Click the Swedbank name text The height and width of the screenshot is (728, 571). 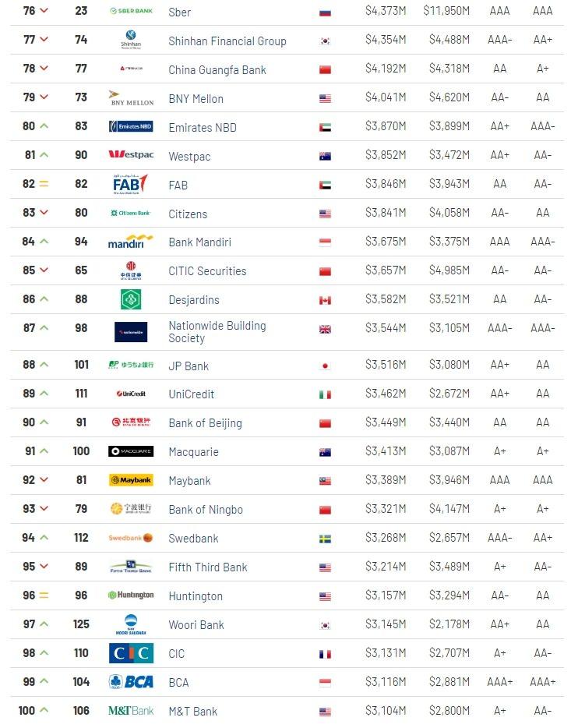(193, 538)
